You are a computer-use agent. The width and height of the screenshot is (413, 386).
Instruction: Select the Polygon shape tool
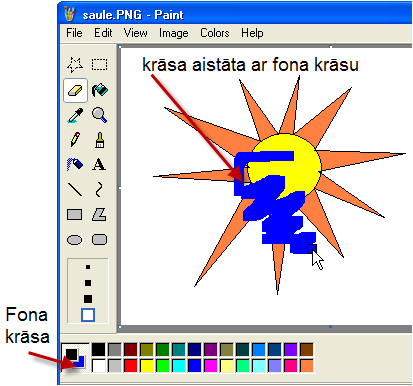[99, 215]
